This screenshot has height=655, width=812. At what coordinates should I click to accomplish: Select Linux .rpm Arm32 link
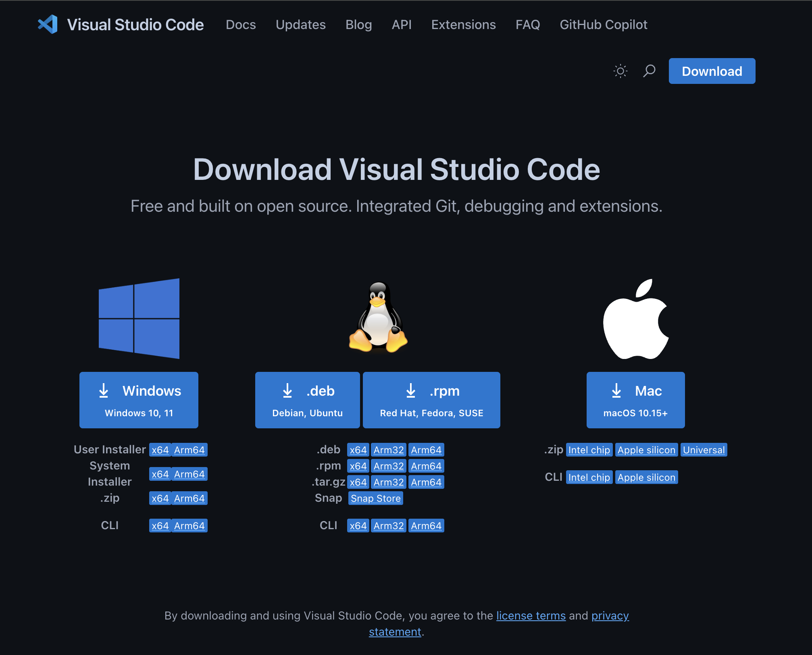(389, 466)
